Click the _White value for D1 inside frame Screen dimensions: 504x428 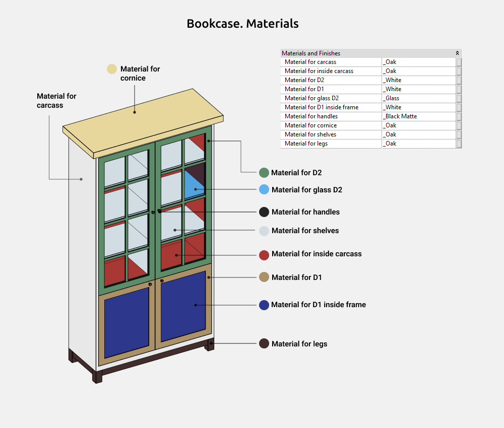[x=418, y=107]
